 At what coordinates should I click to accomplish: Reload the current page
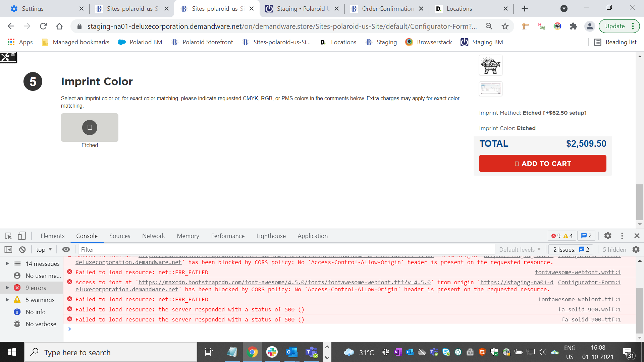pos(43,26)
